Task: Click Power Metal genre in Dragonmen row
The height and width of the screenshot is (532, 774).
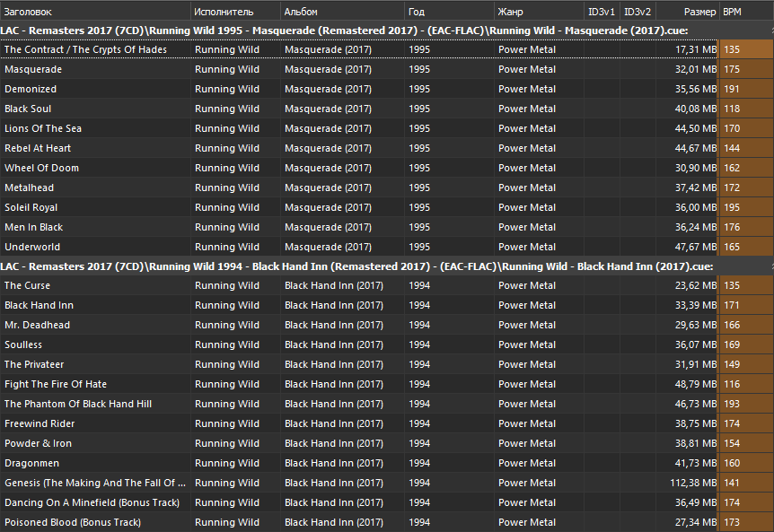Action: [x=527, y=463]
